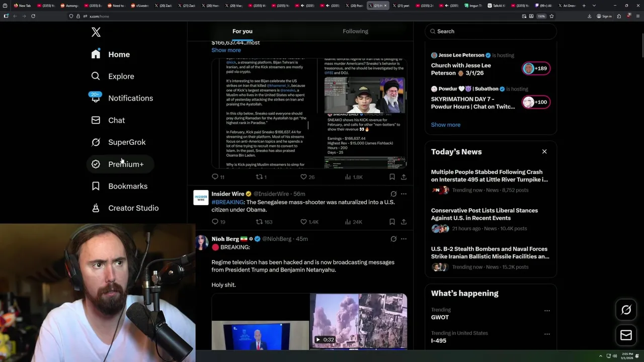Open more options on Nioh Berg post

coord(404,239)
